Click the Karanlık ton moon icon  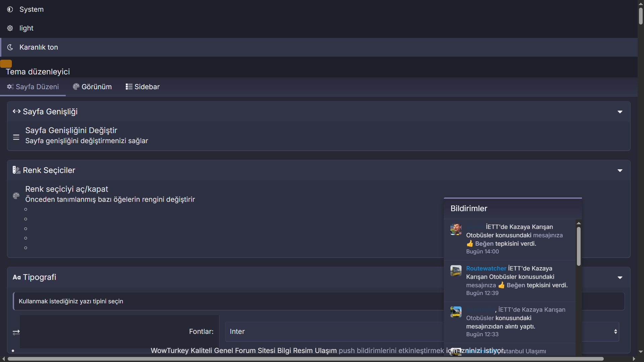point(10,47)
